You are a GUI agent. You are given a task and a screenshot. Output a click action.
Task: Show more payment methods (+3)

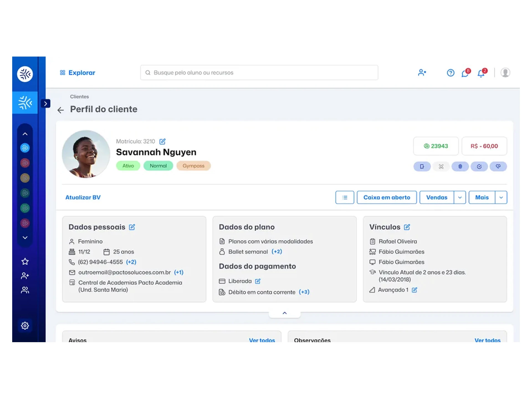(304, 292)
